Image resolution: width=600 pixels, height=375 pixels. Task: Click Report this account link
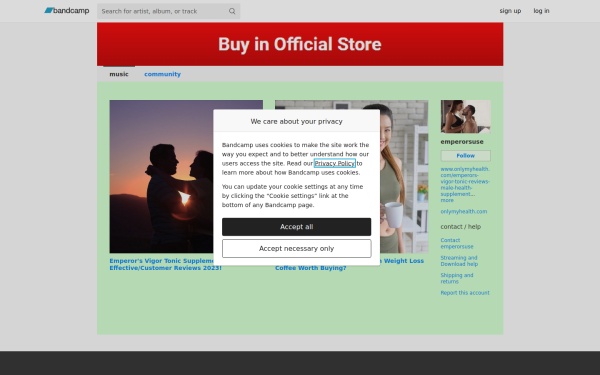(465, 293)
